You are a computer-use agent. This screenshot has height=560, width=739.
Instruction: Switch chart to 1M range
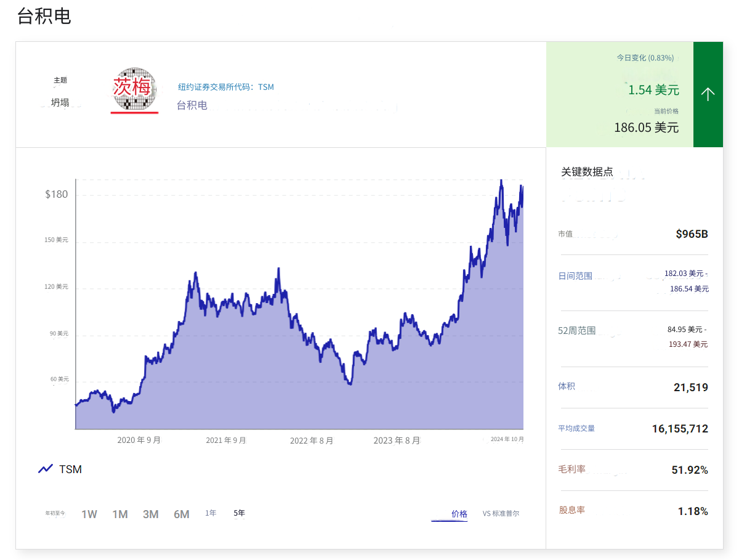click(120, 514)
